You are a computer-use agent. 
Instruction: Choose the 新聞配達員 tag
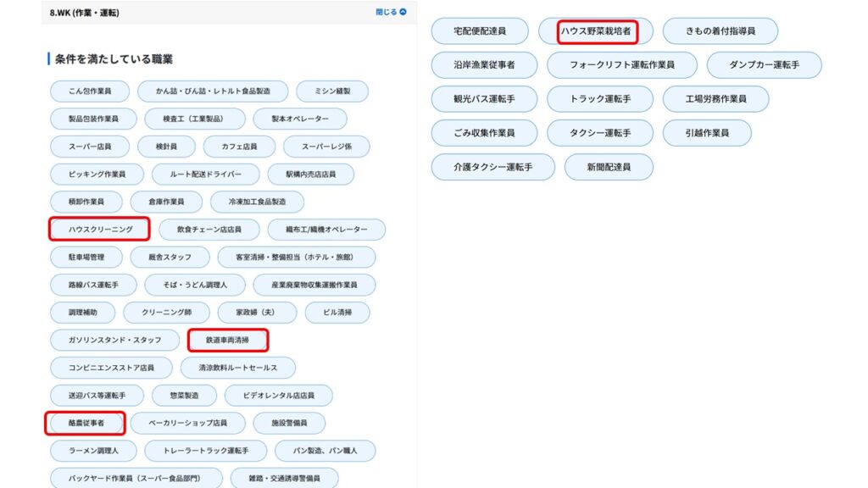[609, 167]
